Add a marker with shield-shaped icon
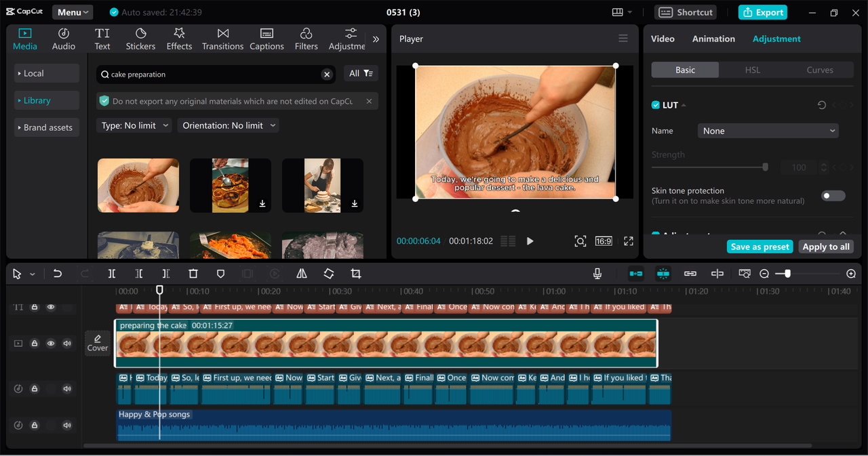The width and height of the screenshot is (868, 456). tap(220, 274)
